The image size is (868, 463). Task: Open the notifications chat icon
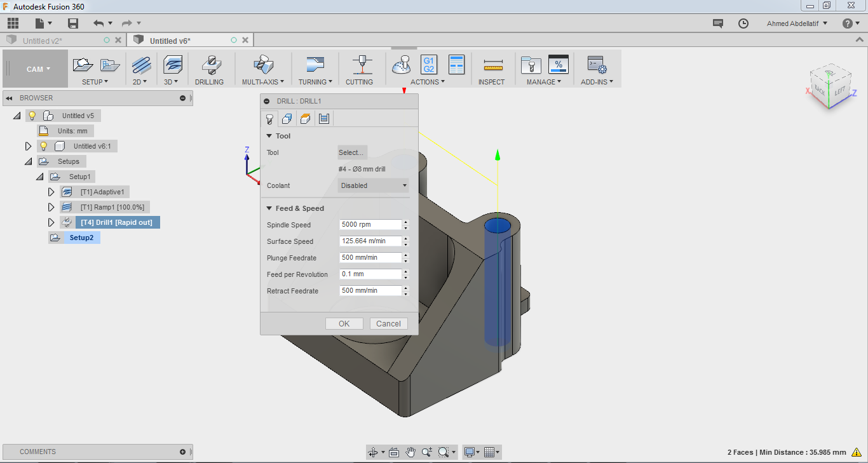click(718, 23)
